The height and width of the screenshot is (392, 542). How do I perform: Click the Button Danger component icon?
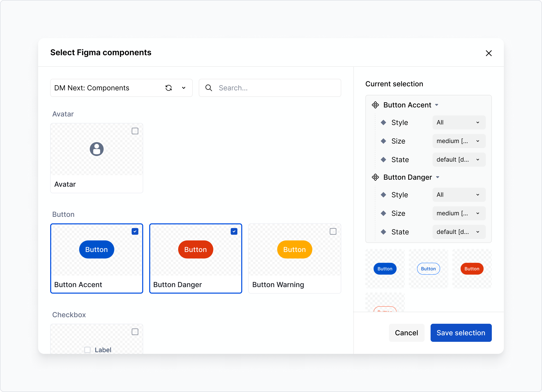pyautogui.click(x=375, y=177)
